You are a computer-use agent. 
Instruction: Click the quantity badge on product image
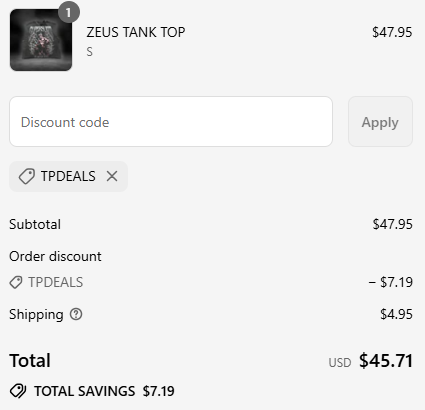coord(69,13)
